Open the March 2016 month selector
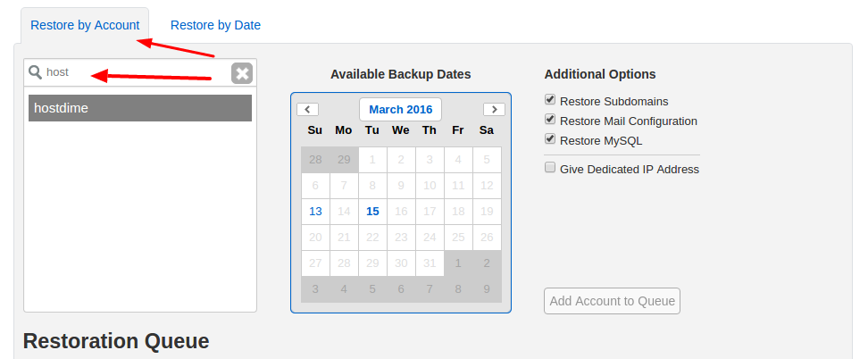868x359 pixels. tap(400, 109)
